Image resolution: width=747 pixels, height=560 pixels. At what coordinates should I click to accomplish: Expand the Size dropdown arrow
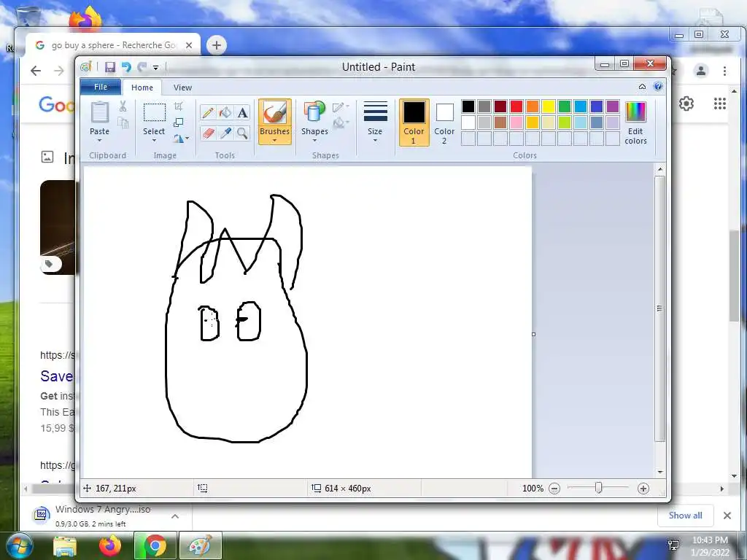(x=375, y=141)
